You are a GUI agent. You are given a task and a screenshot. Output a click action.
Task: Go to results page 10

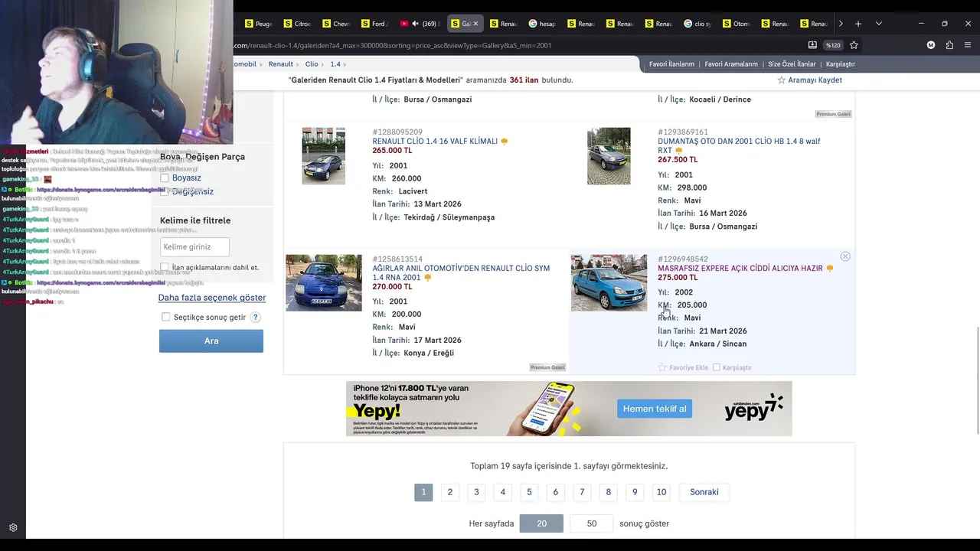click(661, 492)
